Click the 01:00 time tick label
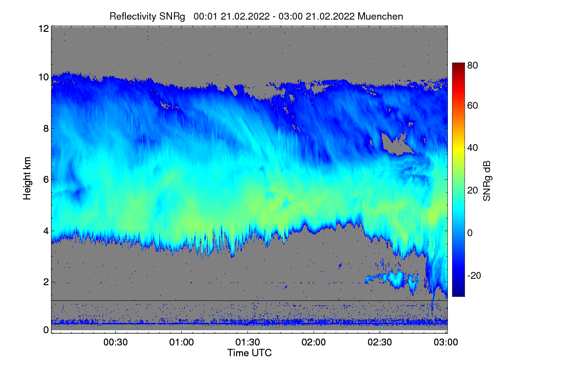This screenshot has height=392, width=588. (x=182, y=343)
